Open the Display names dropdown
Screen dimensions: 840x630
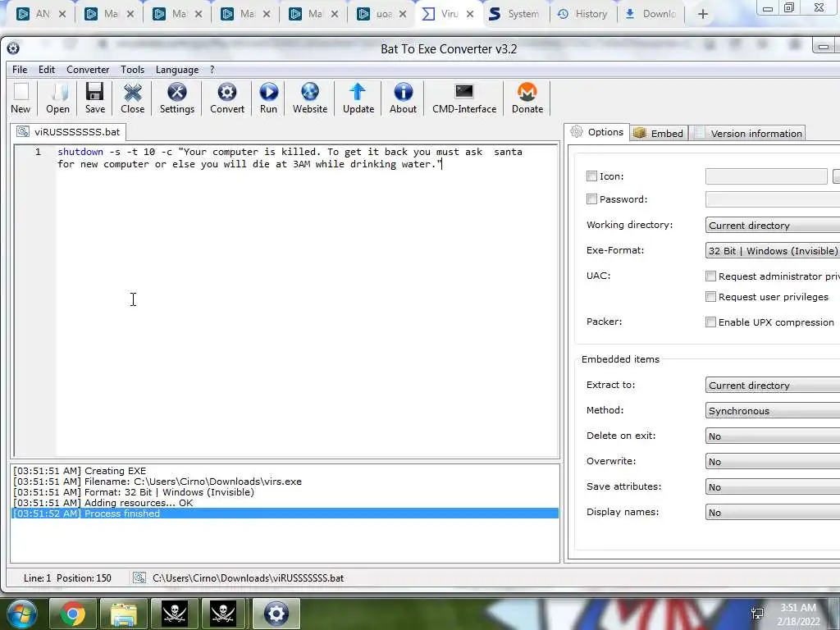pyautogui.click(x=773, y=512)
